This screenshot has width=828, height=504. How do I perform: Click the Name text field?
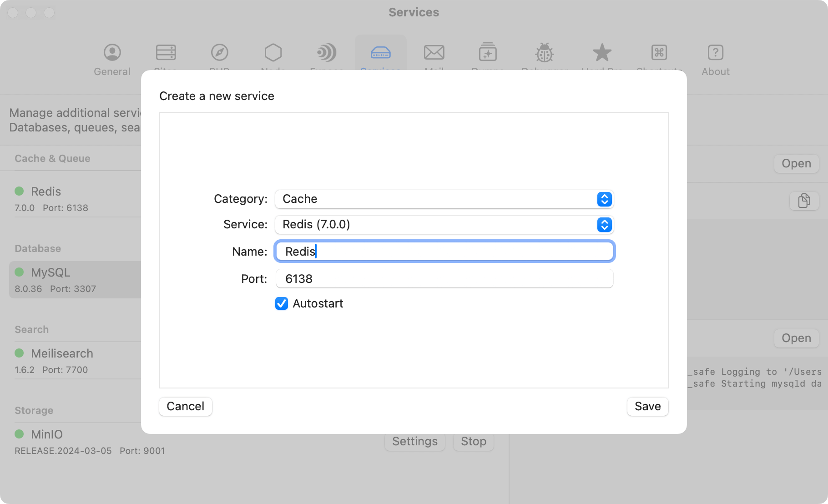[x=444, y=251]
